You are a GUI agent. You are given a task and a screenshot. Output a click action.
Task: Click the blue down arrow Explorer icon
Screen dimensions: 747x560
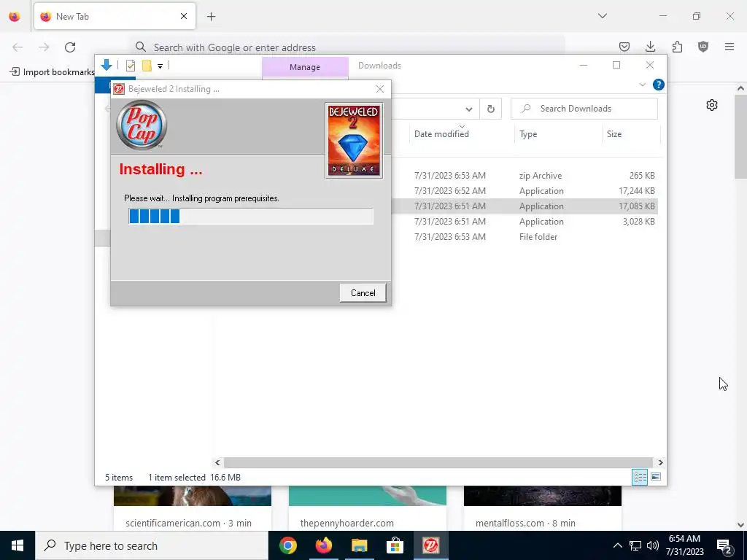[107, 65]
